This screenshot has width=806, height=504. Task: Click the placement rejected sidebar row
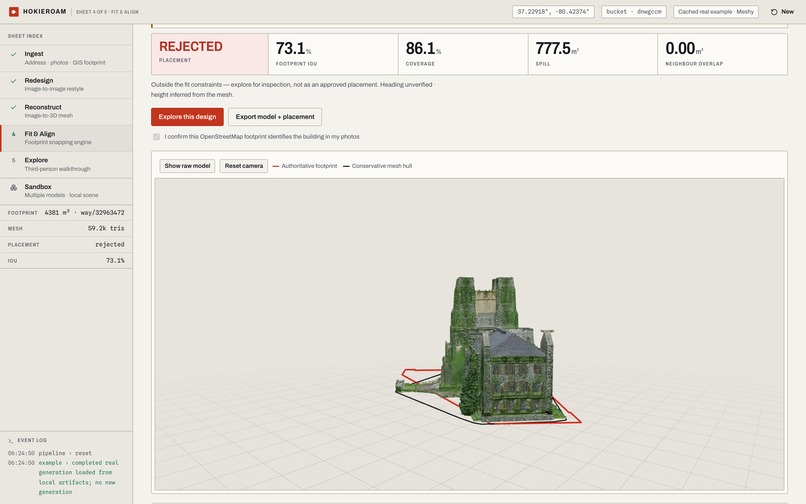(x=66, y=245)
